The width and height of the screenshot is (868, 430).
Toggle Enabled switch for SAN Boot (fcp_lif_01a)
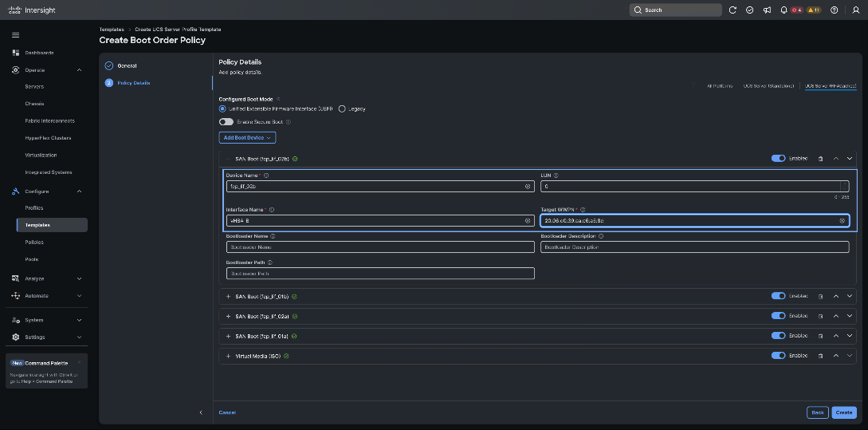tap(778, 337)
